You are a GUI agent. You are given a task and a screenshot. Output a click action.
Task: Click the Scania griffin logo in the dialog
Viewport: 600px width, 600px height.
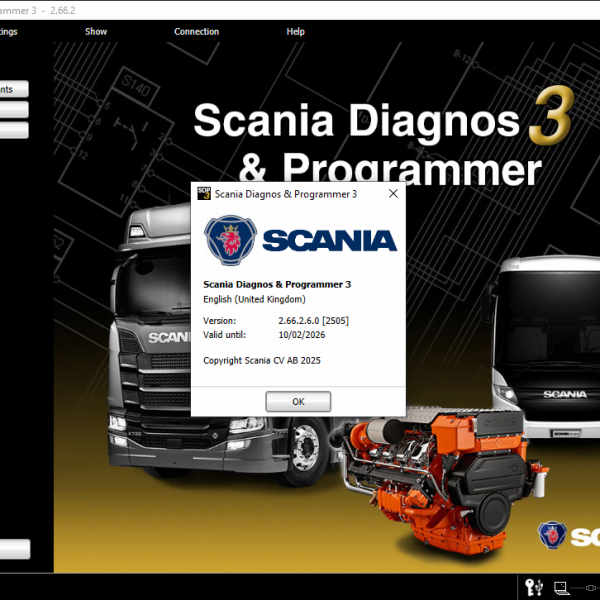[x=230, y=240]
